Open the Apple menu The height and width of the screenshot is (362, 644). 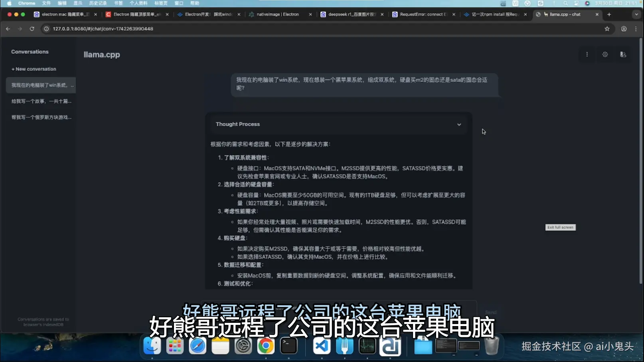[9, 3]
